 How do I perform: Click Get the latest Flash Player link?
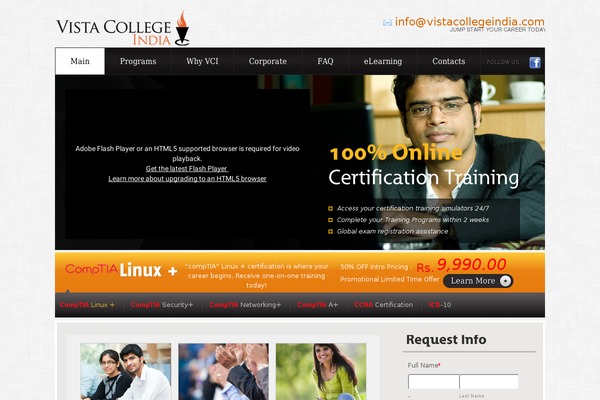click(187, 168)
